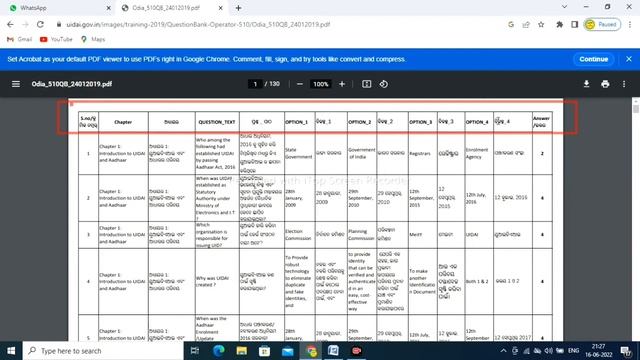
Task: Bookmark this page with star
Action: (x=541, y=24)
